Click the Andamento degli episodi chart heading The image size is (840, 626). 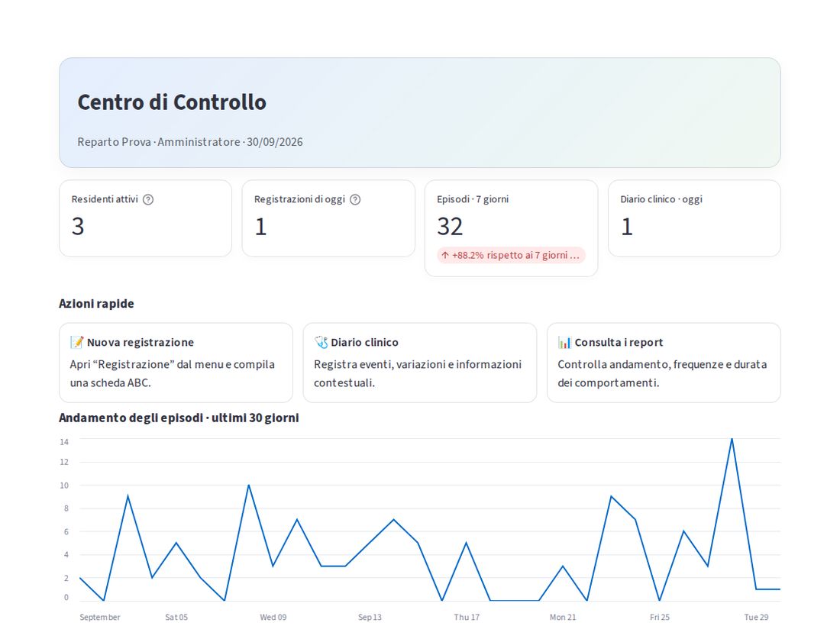[179, 418]
